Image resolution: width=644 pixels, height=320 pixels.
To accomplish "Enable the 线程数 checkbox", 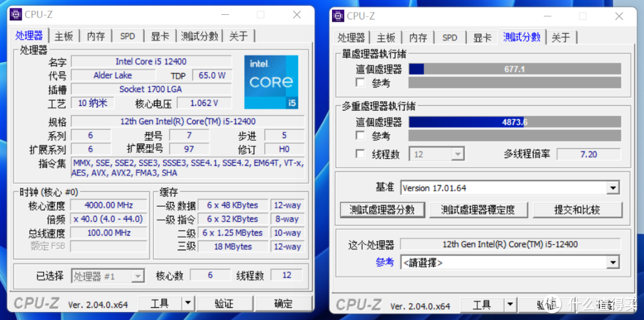I will [x=360, y=154].
